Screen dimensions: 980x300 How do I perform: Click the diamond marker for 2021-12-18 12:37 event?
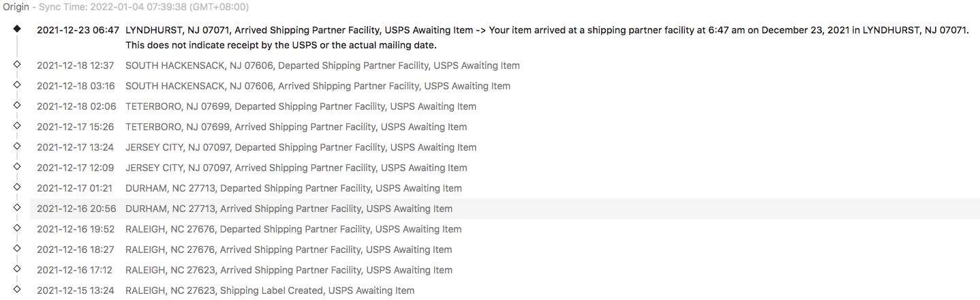pos(17,64)
